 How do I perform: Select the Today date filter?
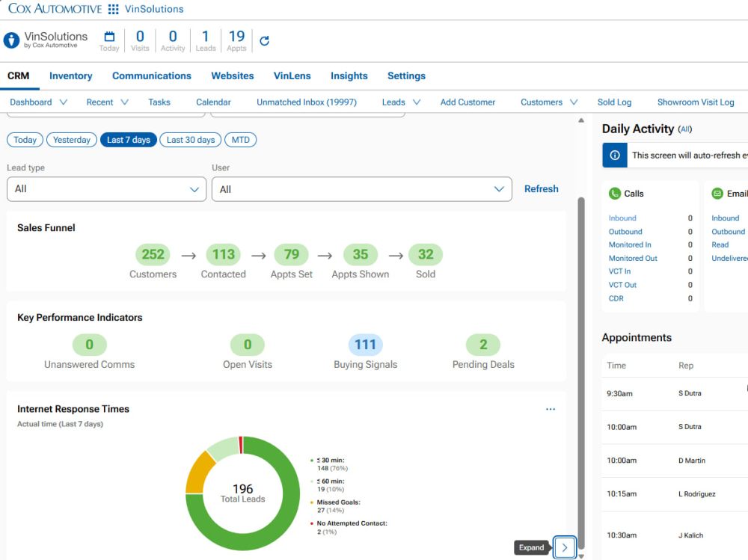coord(25,140)
